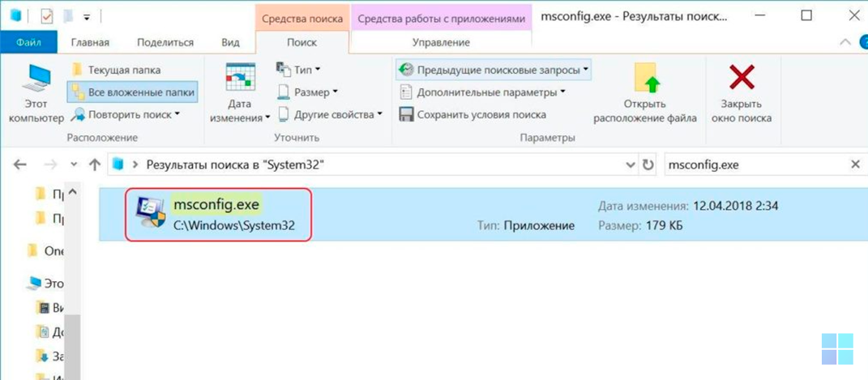Image resolution: width=868 pixels, height=380 pixels.
Task: Maximize the Explorer window
Action: (x=806, y=15)
